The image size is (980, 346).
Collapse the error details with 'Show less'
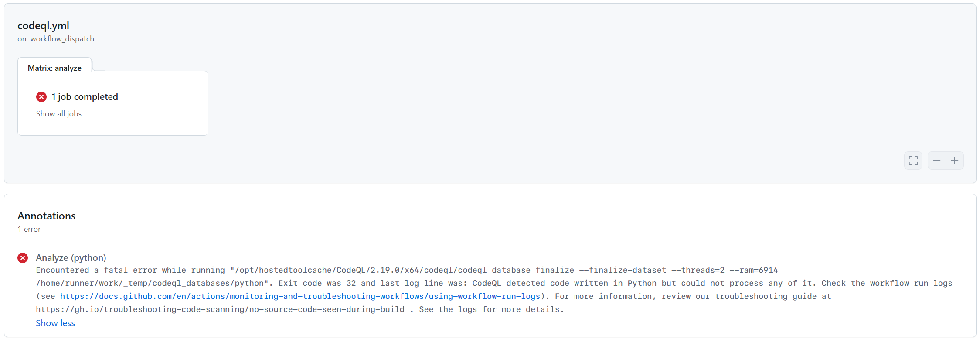[x=55, y=323]
